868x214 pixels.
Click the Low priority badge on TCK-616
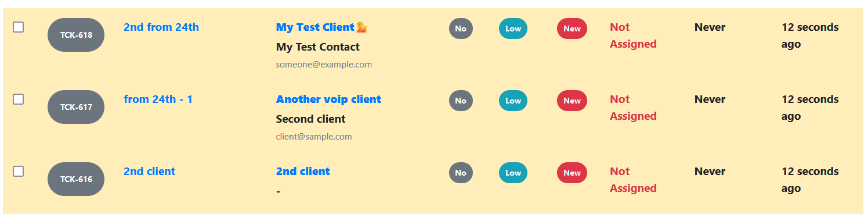513,173
